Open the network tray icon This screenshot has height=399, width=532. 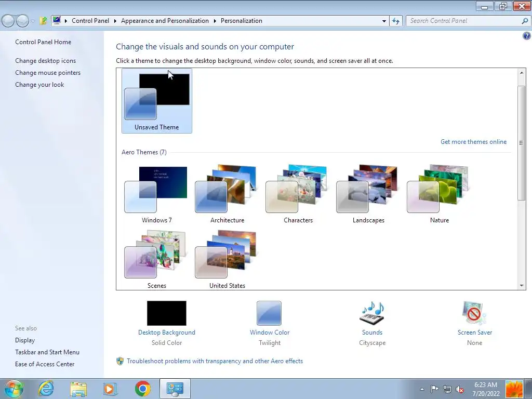[447, 389]
